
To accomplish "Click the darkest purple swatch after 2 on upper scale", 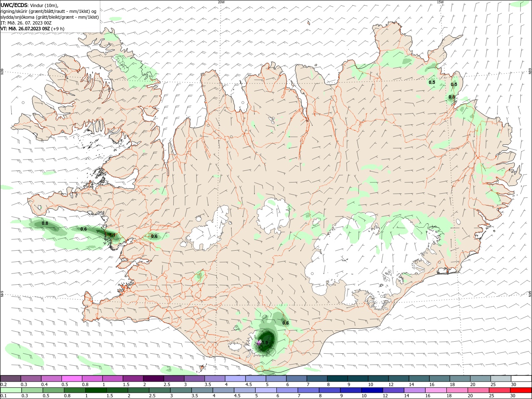I will (153, 379).
